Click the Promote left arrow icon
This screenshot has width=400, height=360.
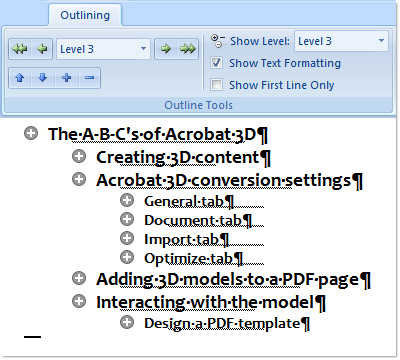click(x=42, y=49)
